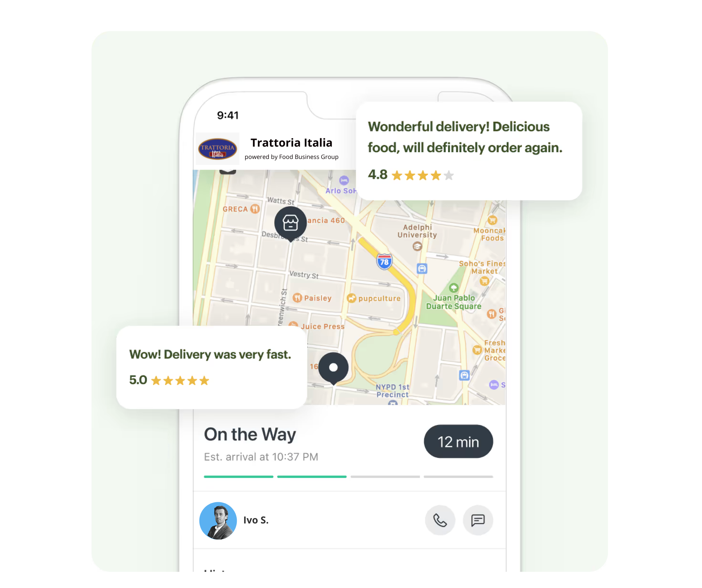Tap Soho's Finest Market shop icon
This screenshot has width=702, height=588.
[x=484, y=281]
